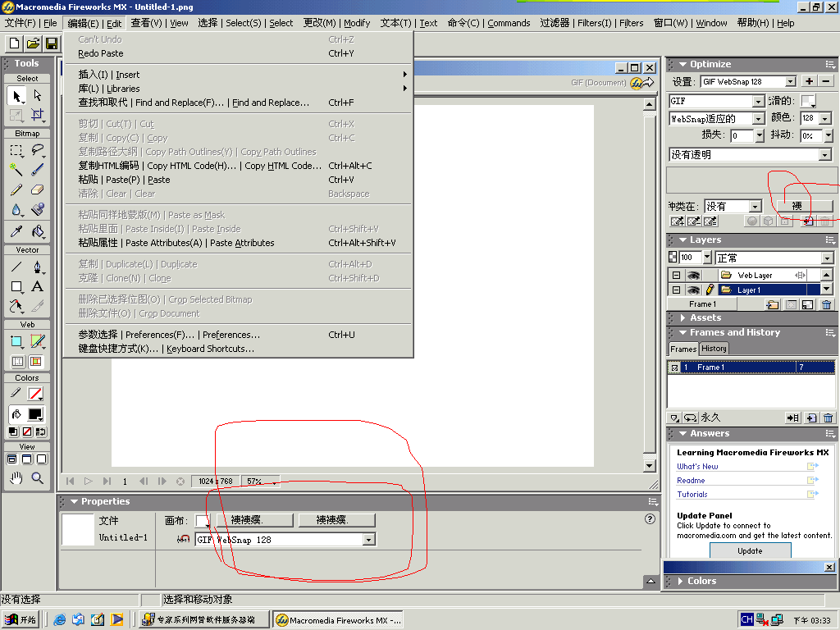Choose Paste Attributes from Edit menu
The image size is (840, 630).
pos(176,243)
